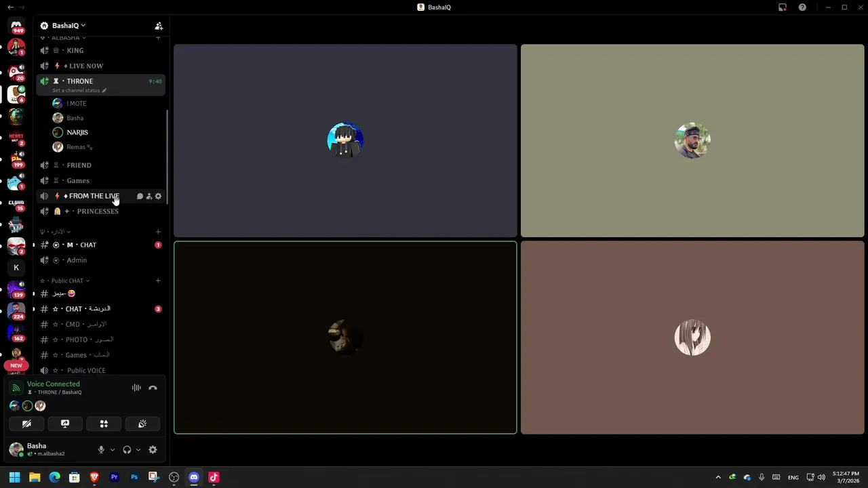
Task: Click the 'Set a channel status' text
Action: coord(76,90)
